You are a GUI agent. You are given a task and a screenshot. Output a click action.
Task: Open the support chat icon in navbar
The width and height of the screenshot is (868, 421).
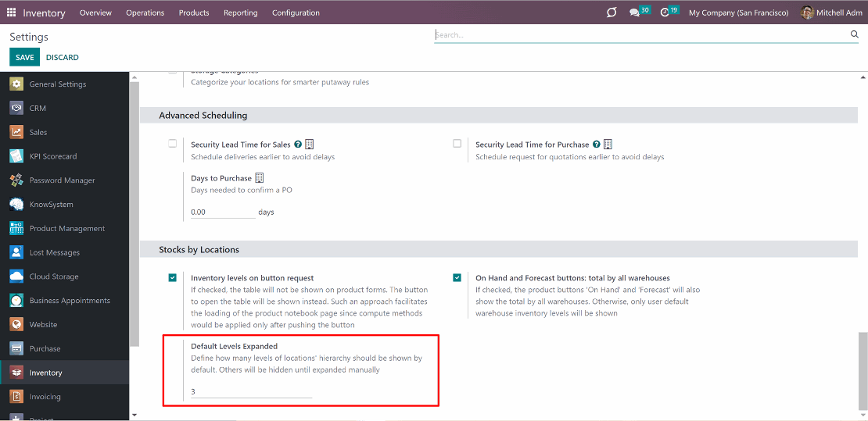[x=612, y=12]
